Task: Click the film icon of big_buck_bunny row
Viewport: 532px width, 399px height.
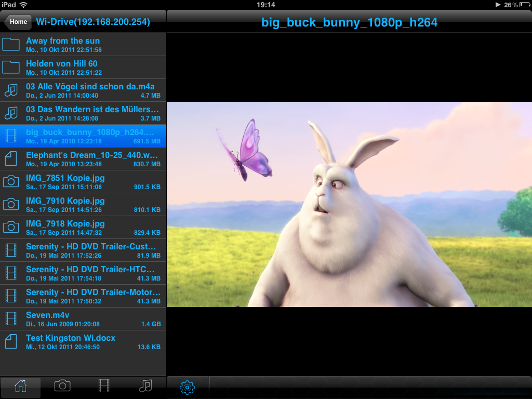Action: pos(11,136)
